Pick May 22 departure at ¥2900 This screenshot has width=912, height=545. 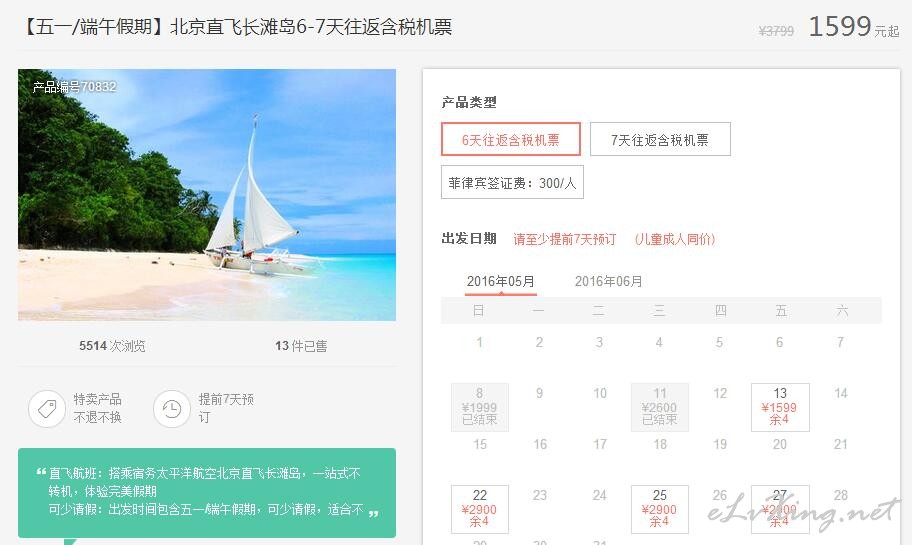point(480,509)
